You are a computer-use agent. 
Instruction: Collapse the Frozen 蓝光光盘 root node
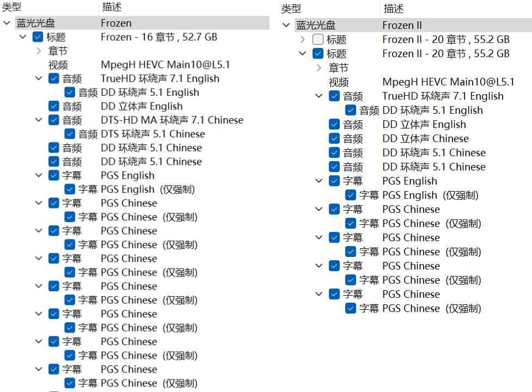click(x=7, y=23)
